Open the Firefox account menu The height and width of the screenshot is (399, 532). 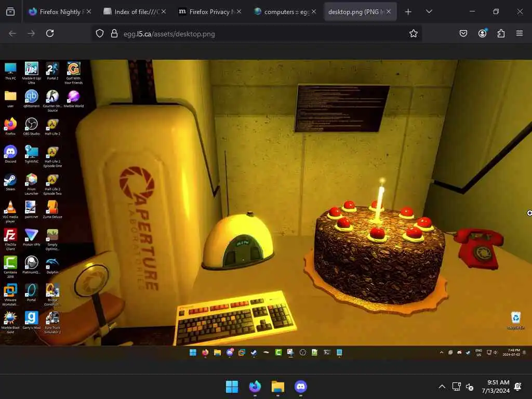(483, 33)
